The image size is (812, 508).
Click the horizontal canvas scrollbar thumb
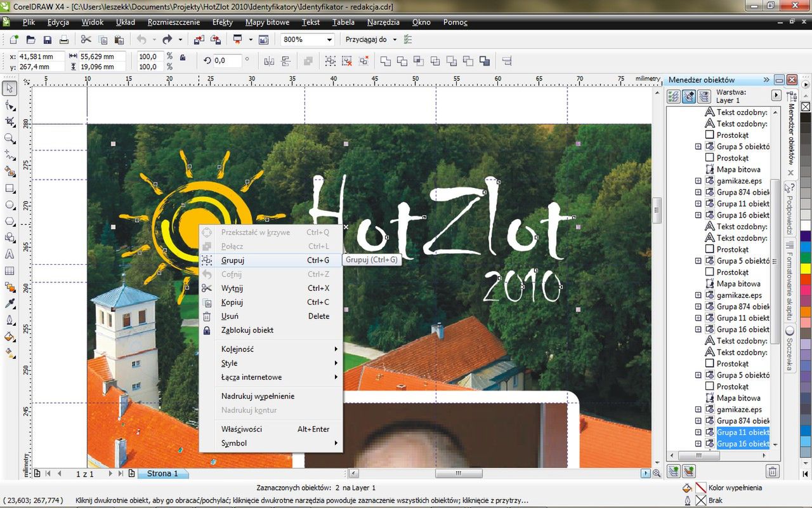coord(458,473)
